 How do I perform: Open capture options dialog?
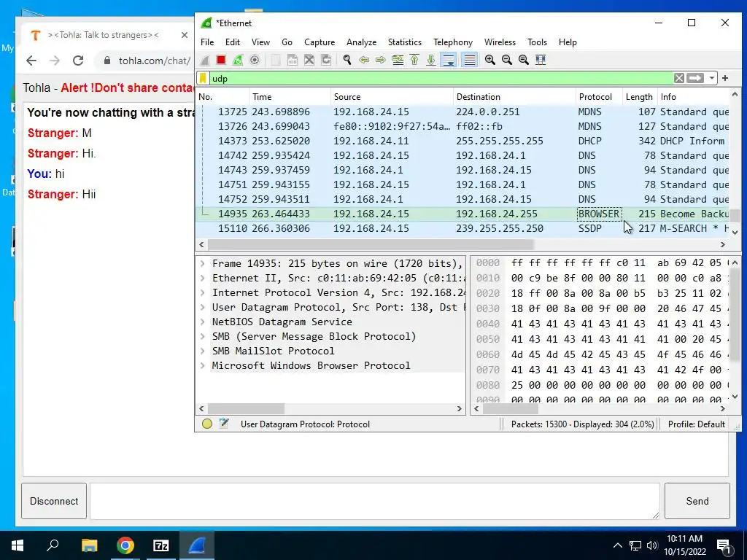pyautogui.click(x=255, y=60)
